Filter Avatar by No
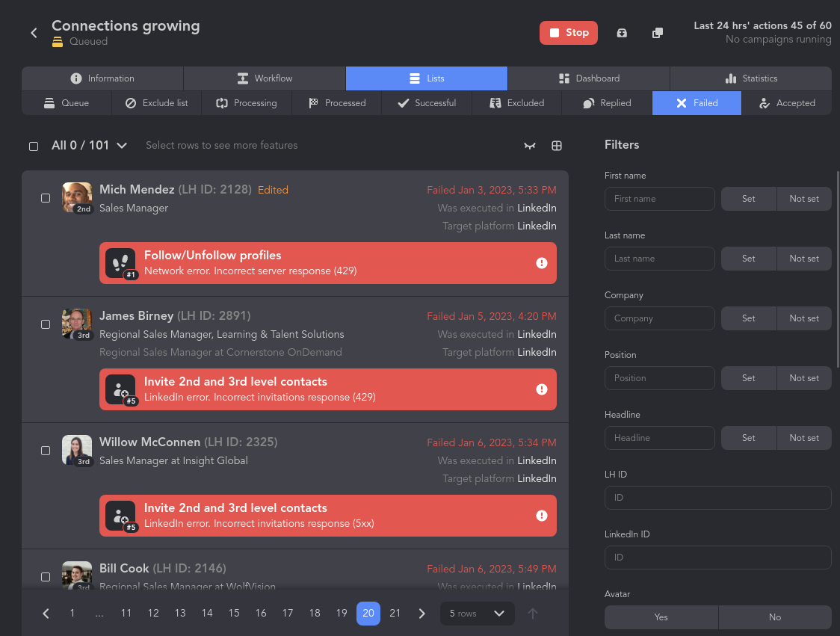The width and height of the screenshot is (840, 636). [775, 617]
